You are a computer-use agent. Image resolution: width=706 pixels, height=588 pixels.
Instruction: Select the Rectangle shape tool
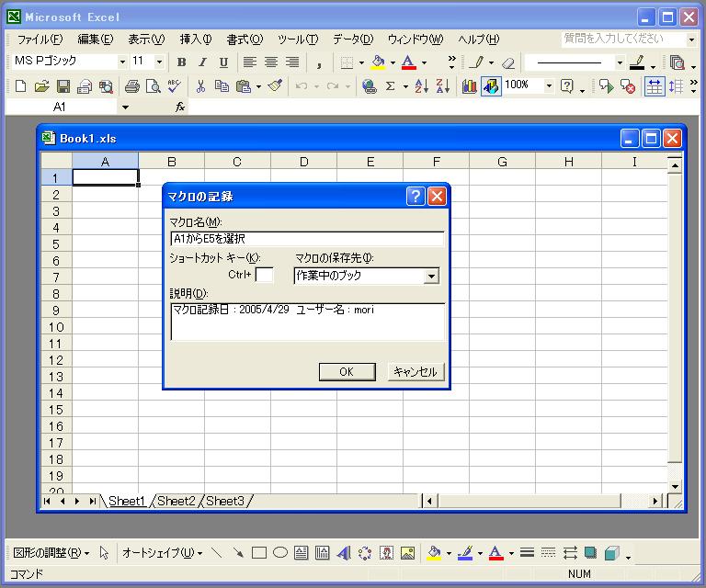pos(259,552)
